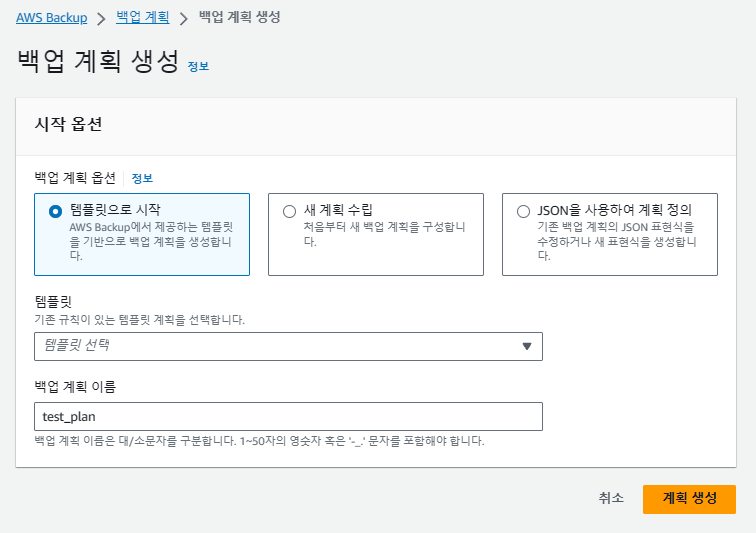
Task: Open 정보 link beside 백업 계획 옵션
Action: point(142,178)
